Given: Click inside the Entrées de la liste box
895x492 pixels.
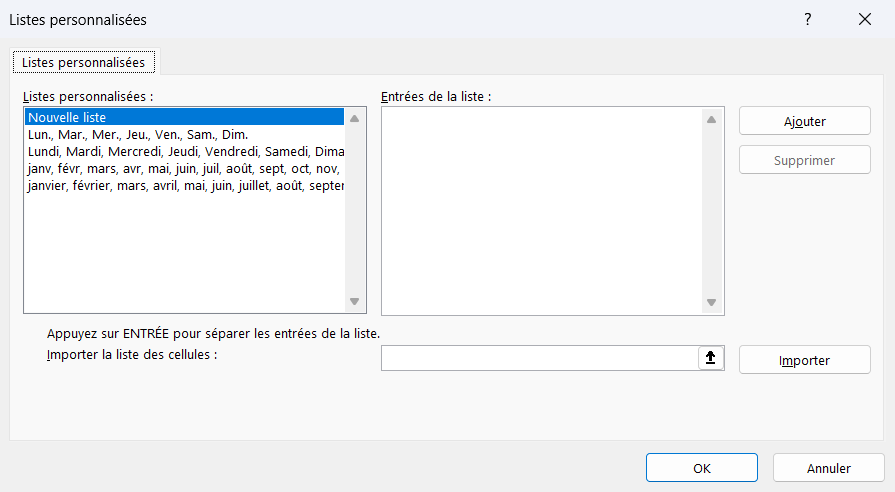Looking at the screenshot, I should click(x=542, y=211).
